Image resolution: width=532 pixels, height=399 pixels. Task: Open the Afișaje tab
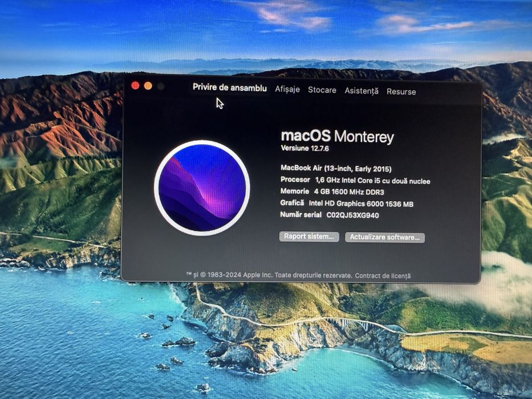(x=287, y=89)
